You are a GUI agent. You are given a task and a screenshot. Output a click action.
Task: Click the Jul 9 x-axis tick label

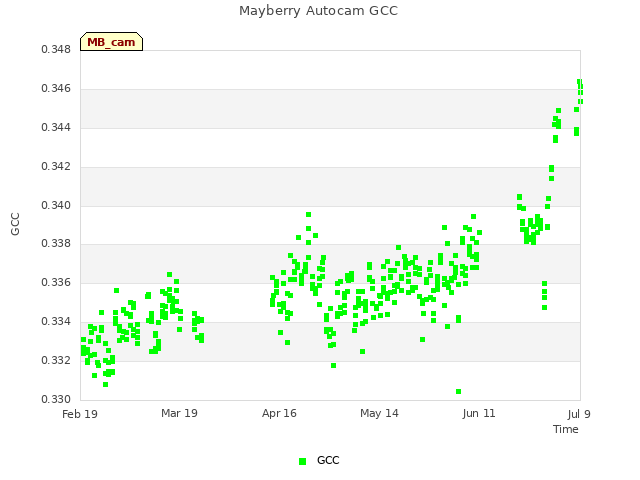579,414
